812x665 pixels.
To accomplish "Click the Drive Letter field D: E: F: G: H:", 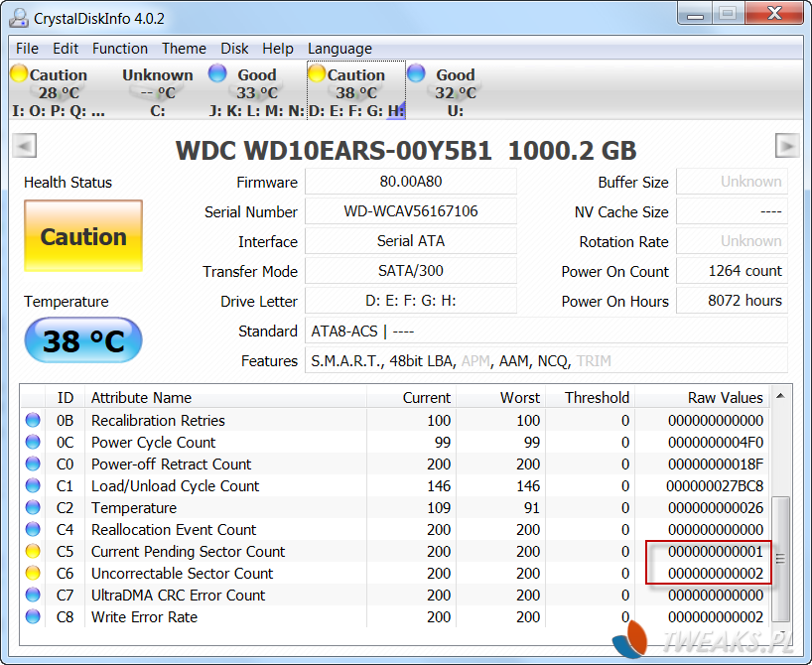I will pos(411,301).
